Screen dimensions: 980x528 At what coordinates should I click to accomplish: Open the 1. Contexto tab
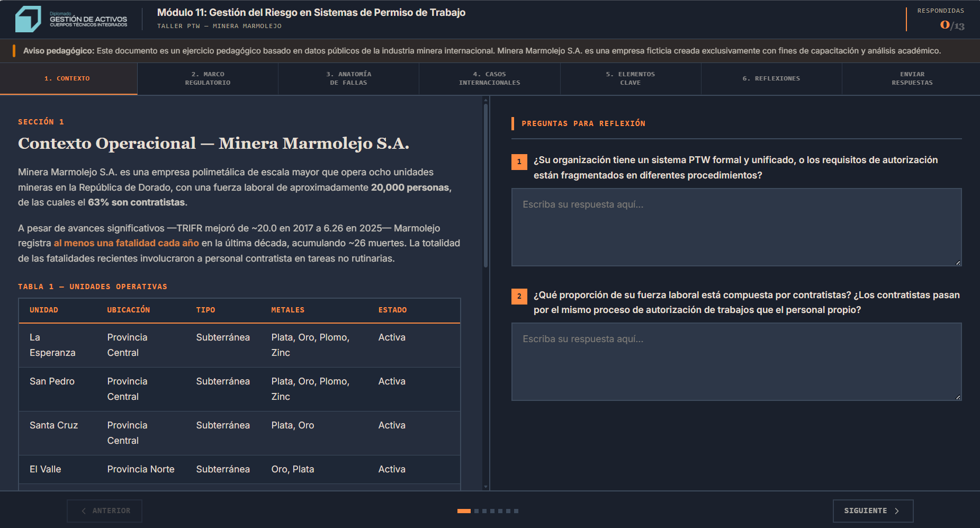[69, 78]
